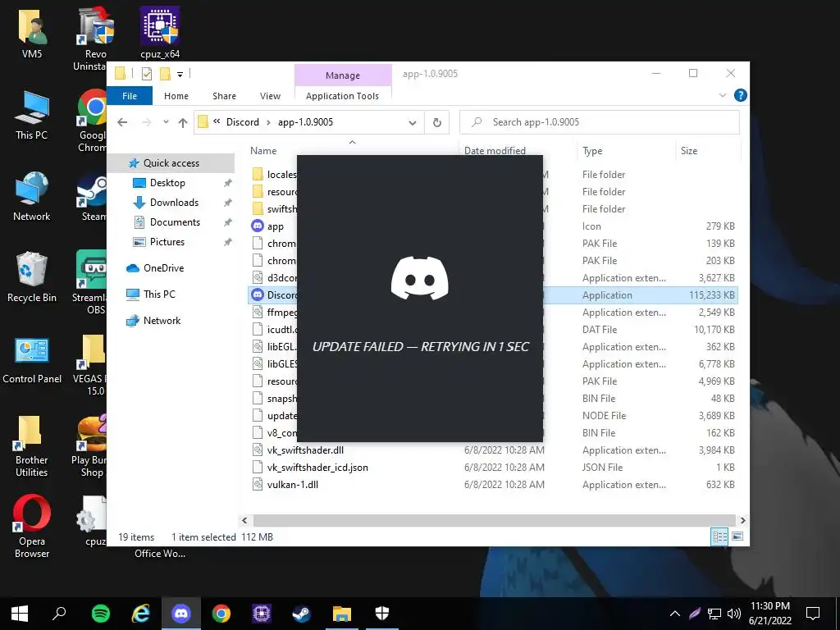The image size is (840, 630).
Task: Open the VM5 desktop folder
Action: click(32, 33)
